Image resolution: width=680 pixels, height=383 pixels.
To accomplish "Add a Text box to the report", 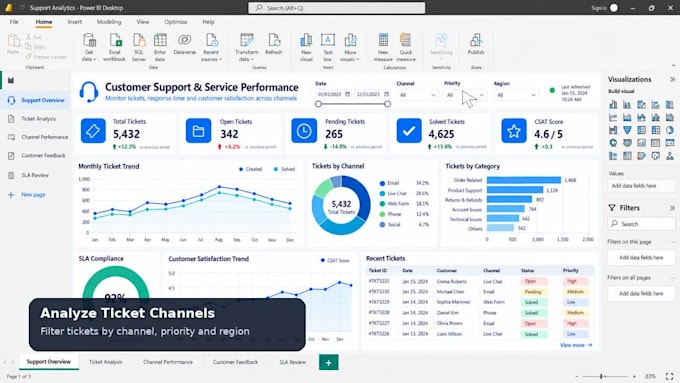I will coord(327,47).
